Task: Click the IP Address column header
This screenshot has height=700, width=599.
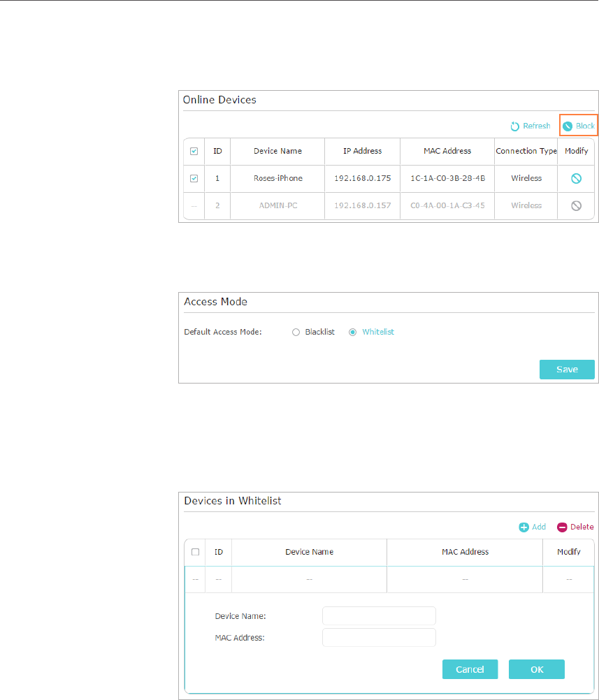Action: (362, 152)
